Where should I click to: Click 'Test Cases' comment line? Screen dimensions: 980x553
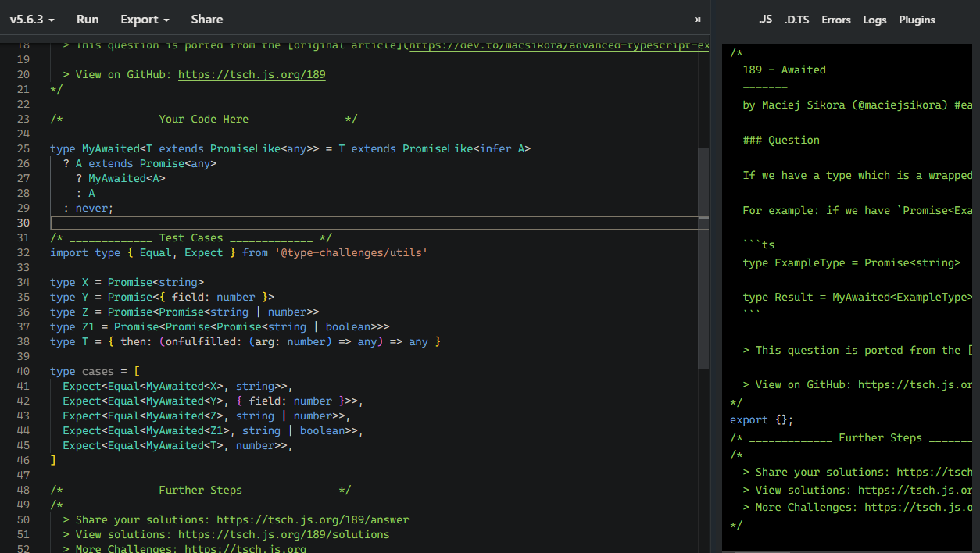191,238
